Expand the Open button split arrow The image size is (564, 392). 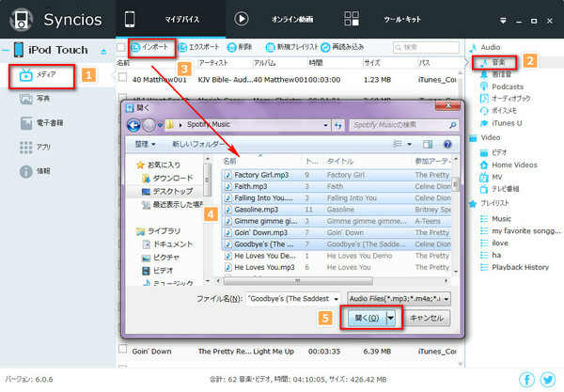click(x=391, y=318)
